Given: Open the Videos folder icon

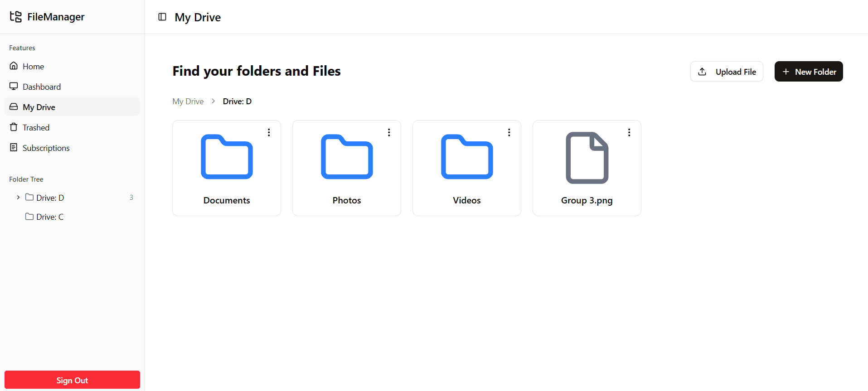Looking at the screenshot, I should tap(467, 157).
